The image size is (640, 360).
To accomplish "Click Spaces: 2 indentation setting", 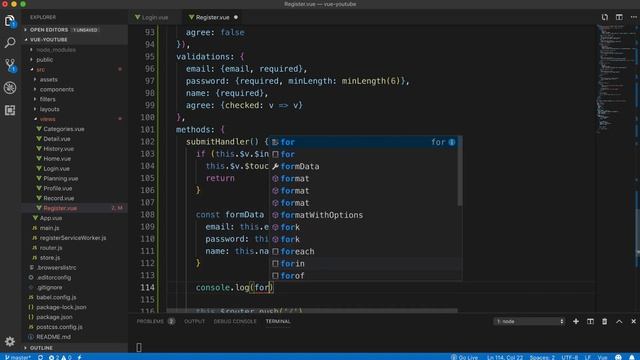I will coord(542,357).
